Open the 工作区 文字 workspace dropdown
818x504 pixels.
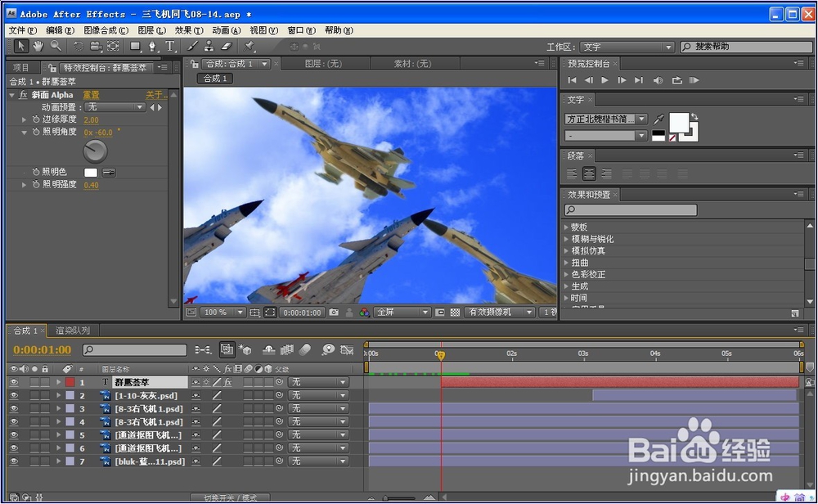(627, 47)
